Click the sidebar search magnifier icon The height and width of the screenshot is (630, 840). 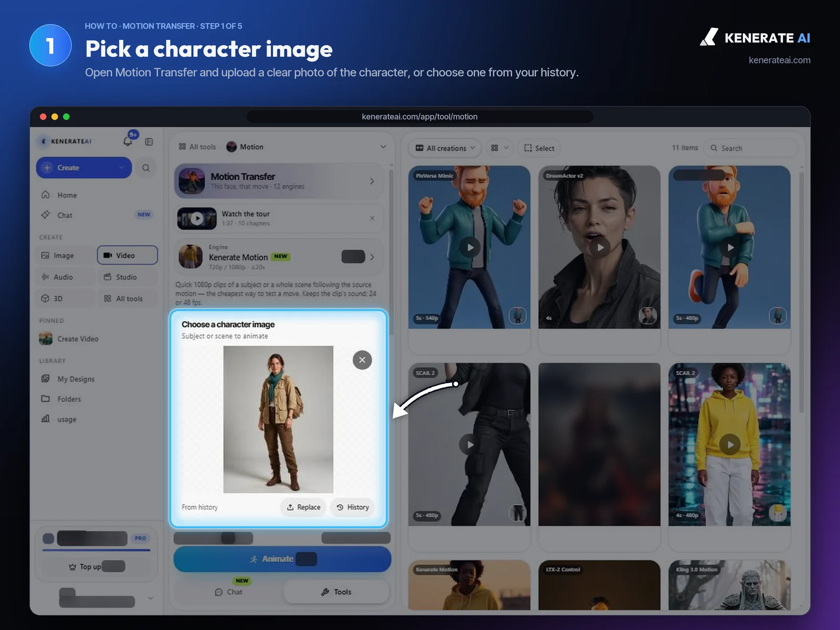coord(146,168)
